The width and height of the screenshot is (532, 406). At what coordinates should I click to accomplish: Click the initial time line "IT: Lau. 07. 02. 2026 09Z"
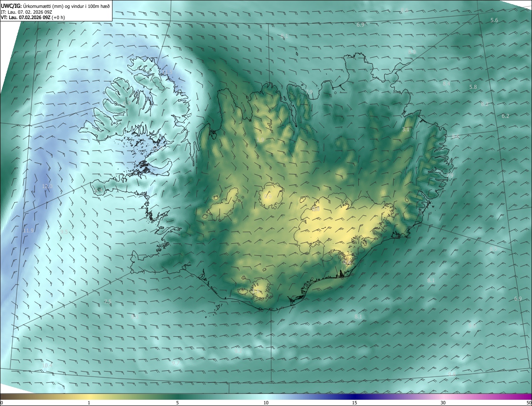(x=26, y=12)
